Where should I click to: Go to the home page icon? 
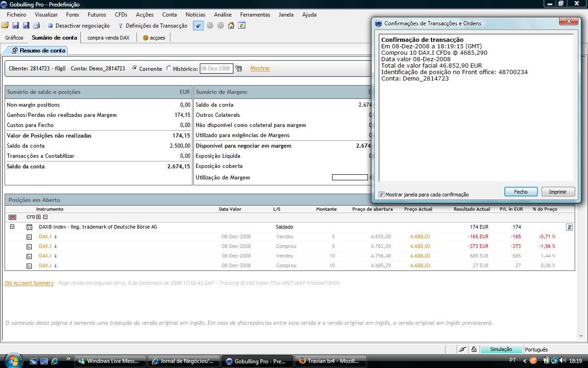click(231, 26)
